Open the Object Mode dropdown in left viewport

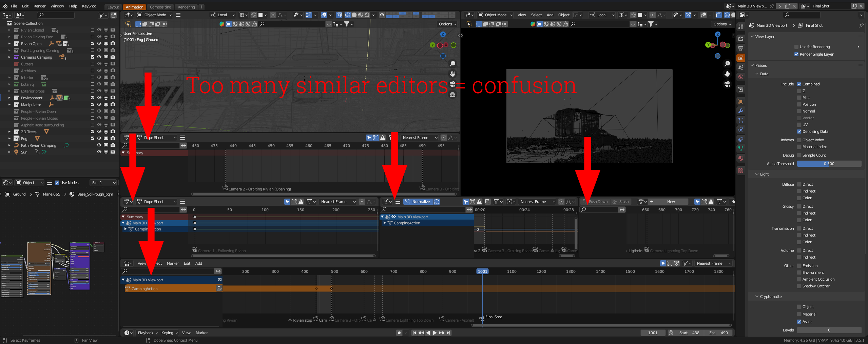tap(154, 15)
